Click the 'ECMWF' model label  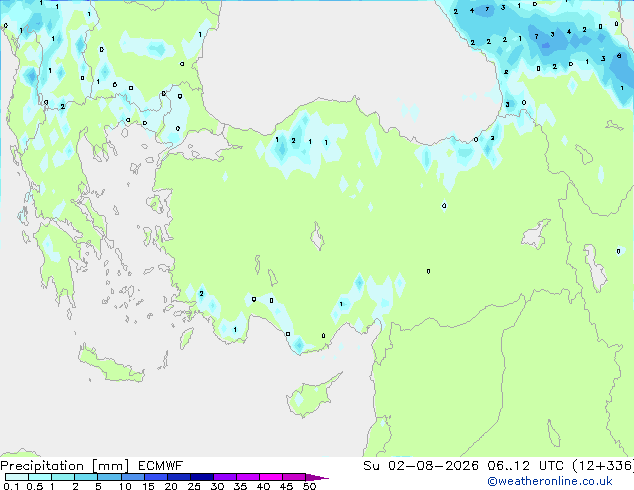161,466
